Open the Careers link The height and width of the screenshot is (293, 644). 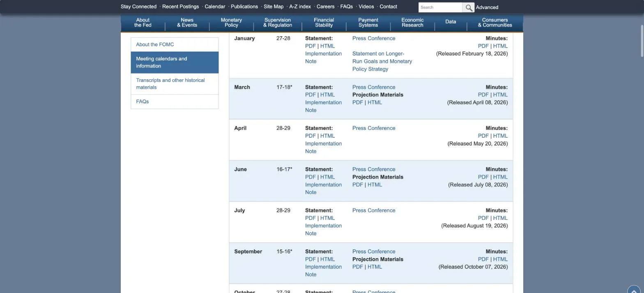[325, 7]
